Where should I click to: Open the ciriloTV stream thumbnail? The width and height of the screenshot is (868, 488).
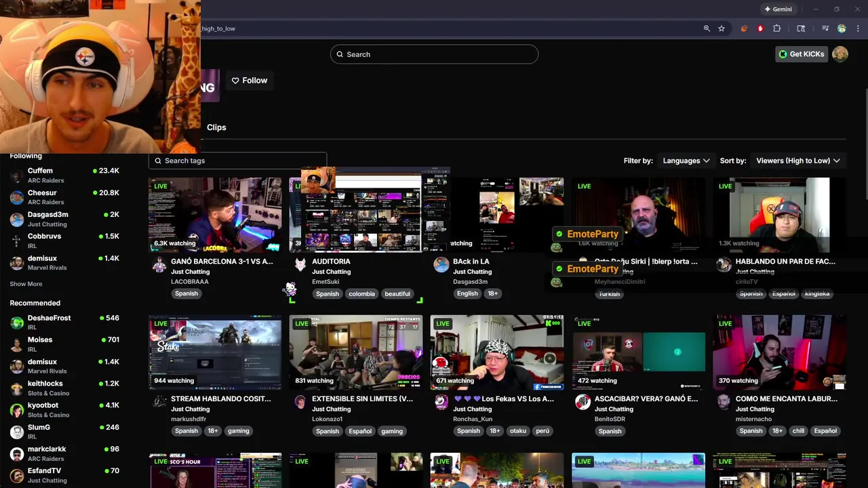(x=779, y=215)
